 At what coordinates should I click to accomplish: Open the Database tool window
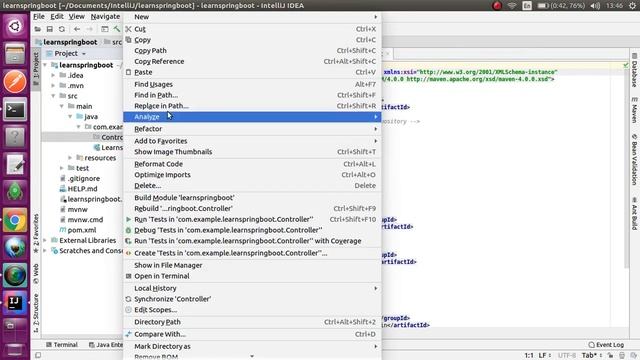(634, 70)
